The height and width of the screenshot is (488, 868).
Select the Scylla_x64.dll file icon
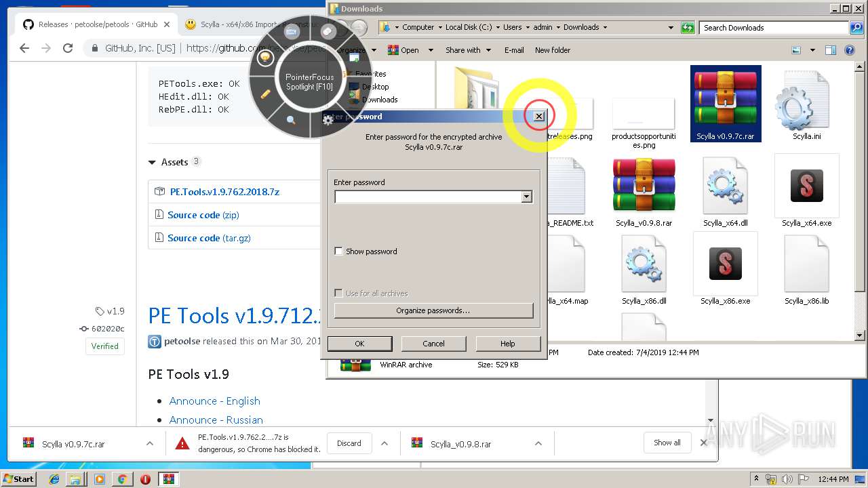tap(726, 186)
